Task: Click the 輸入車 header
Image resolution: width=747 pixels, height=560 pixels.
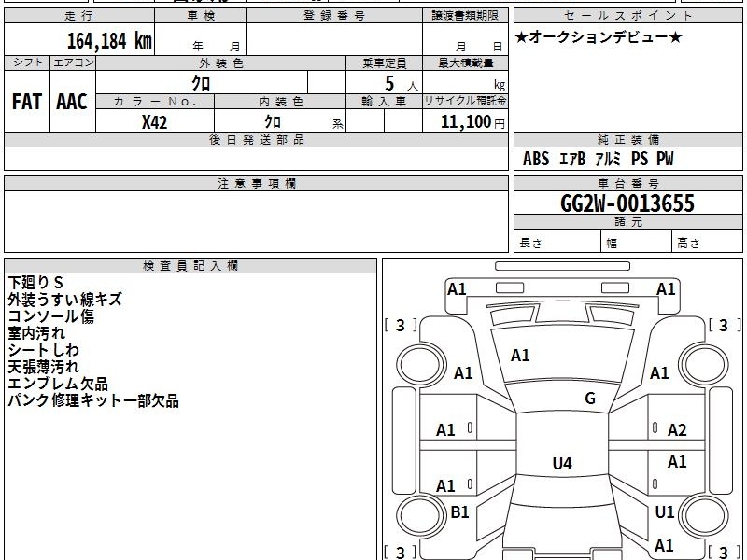Action: pos(384,102)
